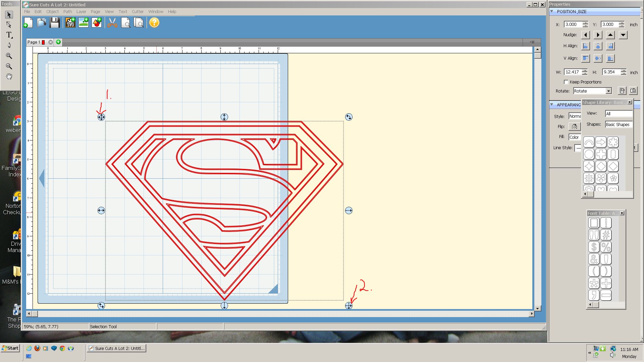
Task: Open the Style dropdown showing Normal
Action: coord(575,116)
